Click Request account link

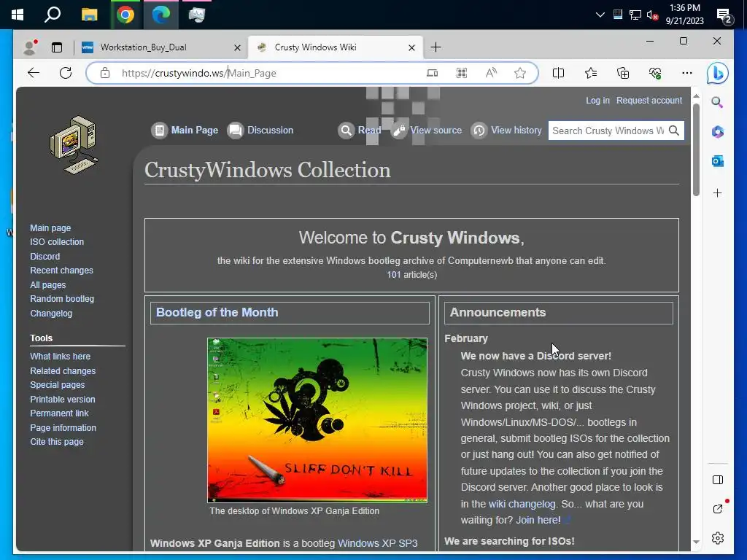(x=649, y=101)
